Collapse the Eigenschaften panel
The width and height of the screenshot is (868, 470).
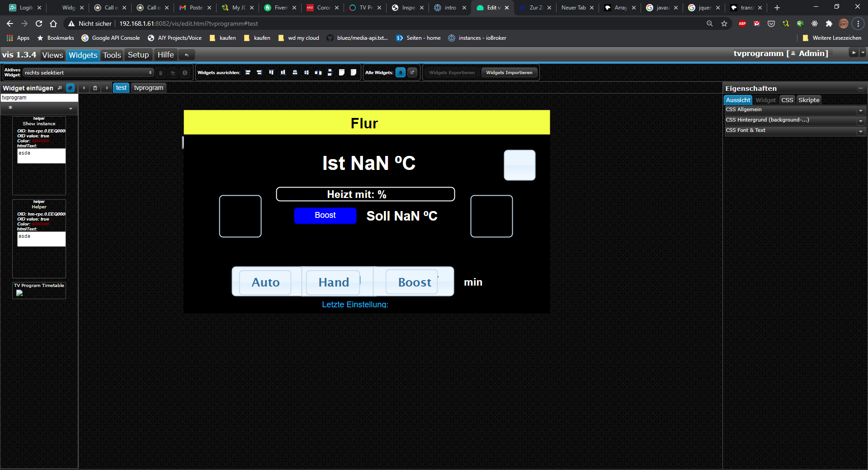[x=860, y=89]
